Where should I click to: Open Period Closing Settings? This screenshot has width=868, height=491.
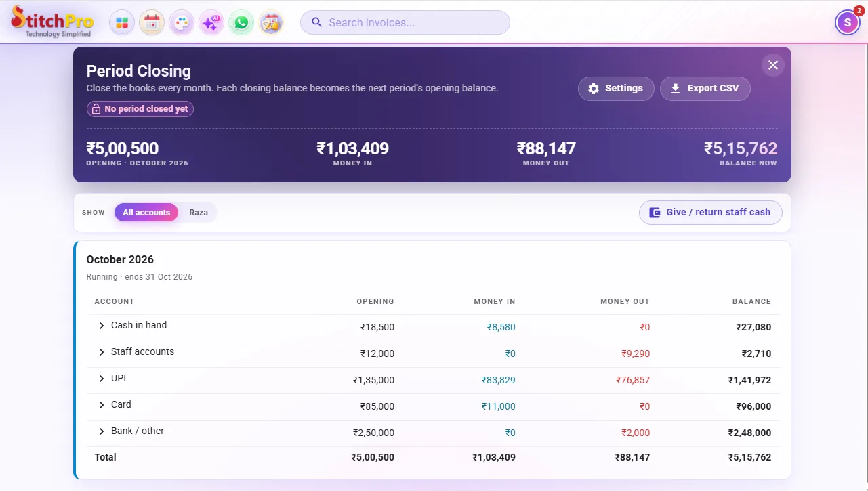pos(616,89)
